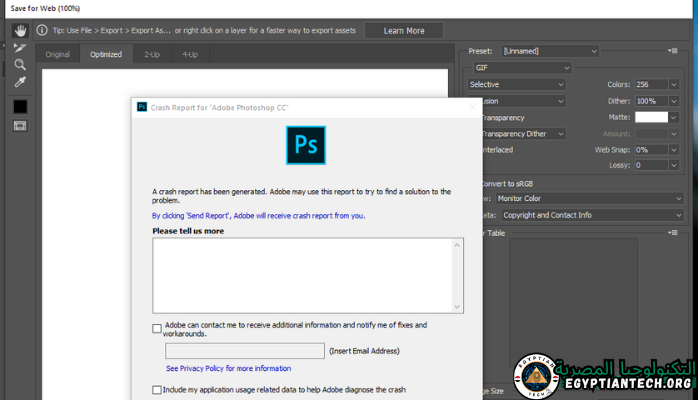Open the GIF file format dropdown
The width and height of the screenshot is (698, 400).
[521, 67]
